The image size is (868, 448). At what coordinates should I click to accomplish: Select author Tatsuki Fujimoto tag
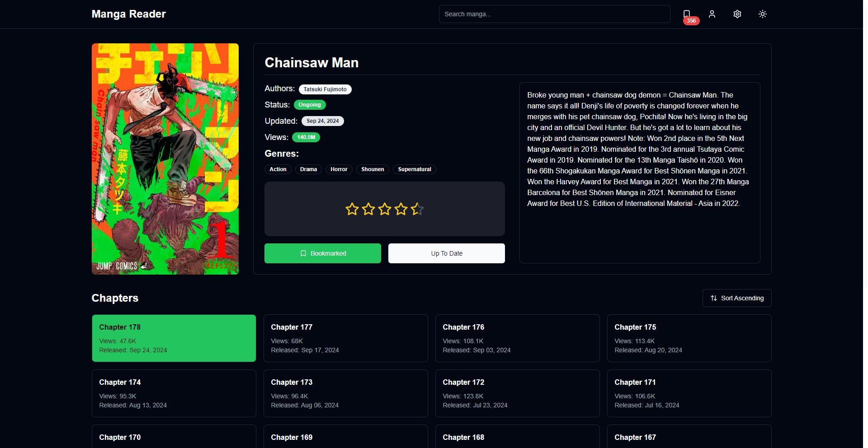pyautogui.click(x=325, y=89)
